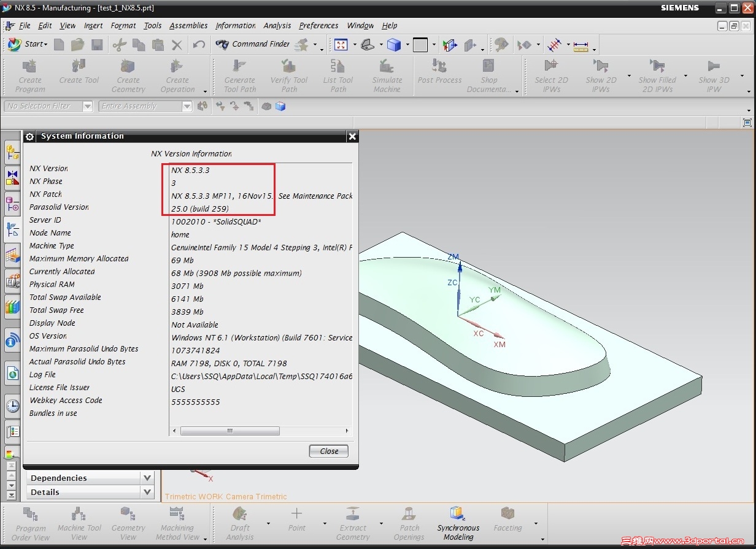Expand the Draft Analysis dropdown arrow
Image resolution: width=756 pixels, height=549 pixels.
[268, 524]
